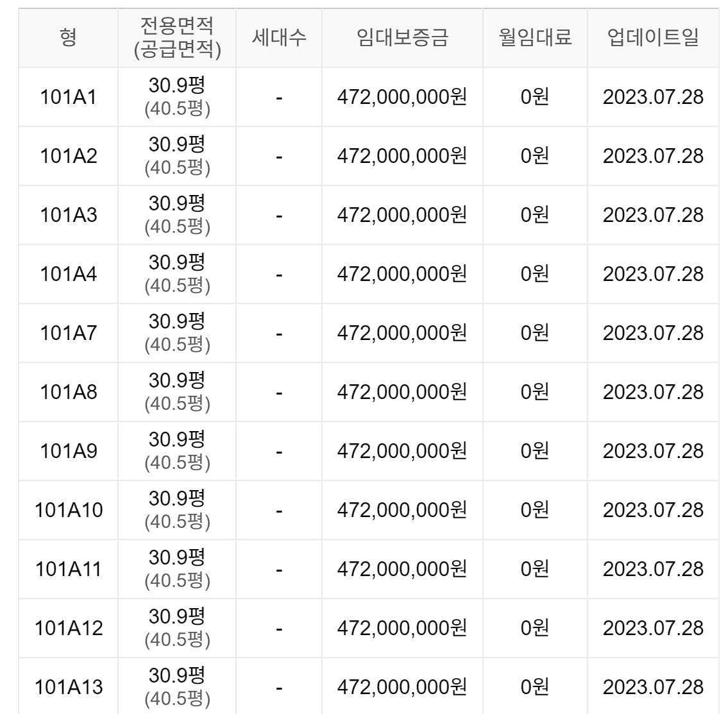Click the 월임대료 column header
Image resolution: width=728 pixels, height=714 pixels.
tap(535, 38)
